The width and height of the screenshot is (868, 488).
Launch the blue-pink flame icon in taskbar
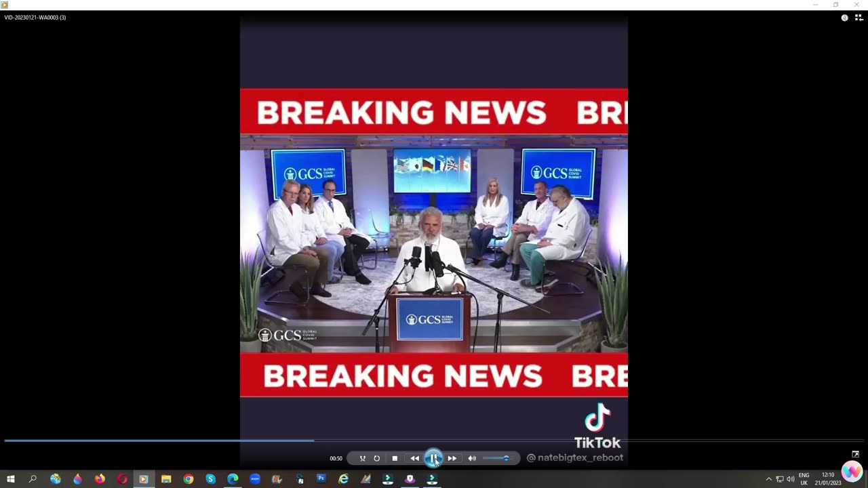pos(77,479)
